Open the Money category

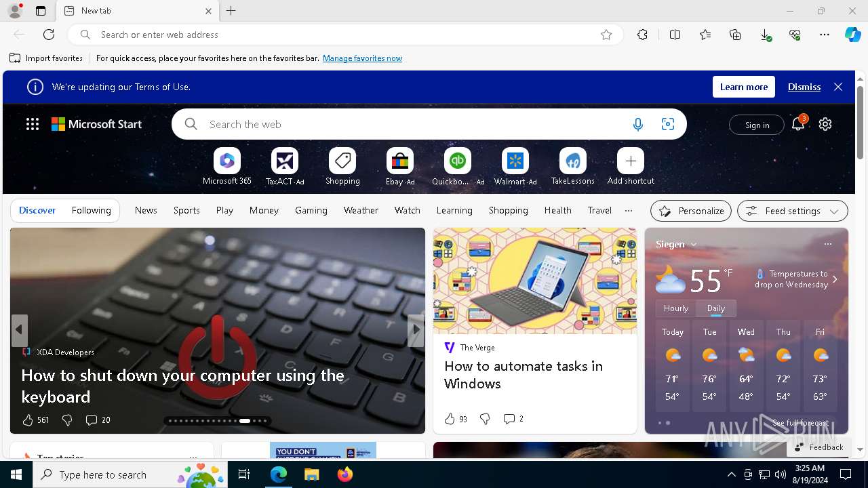coord(264,211)
